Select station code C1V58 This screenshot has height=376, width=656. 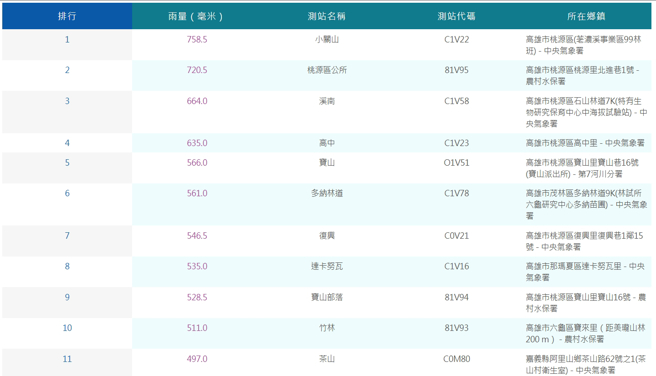[456, 101]
